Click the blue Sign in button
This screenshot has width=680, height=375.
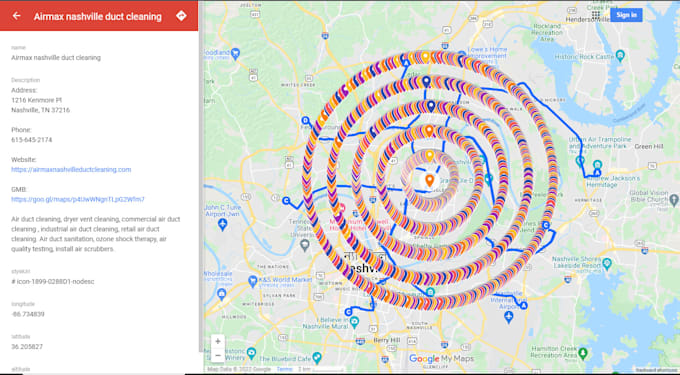pos(626,15)
